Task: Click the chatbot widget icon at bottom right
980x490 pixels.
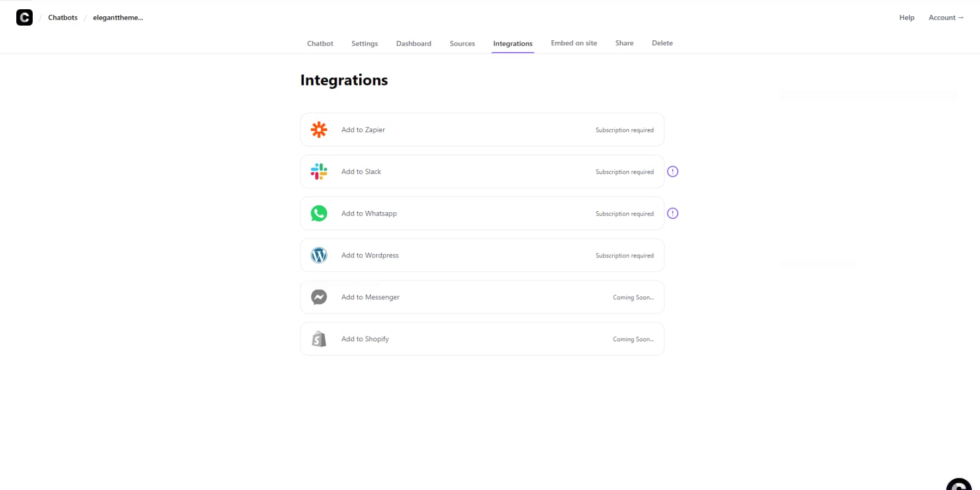Action: tap(960, 483)
